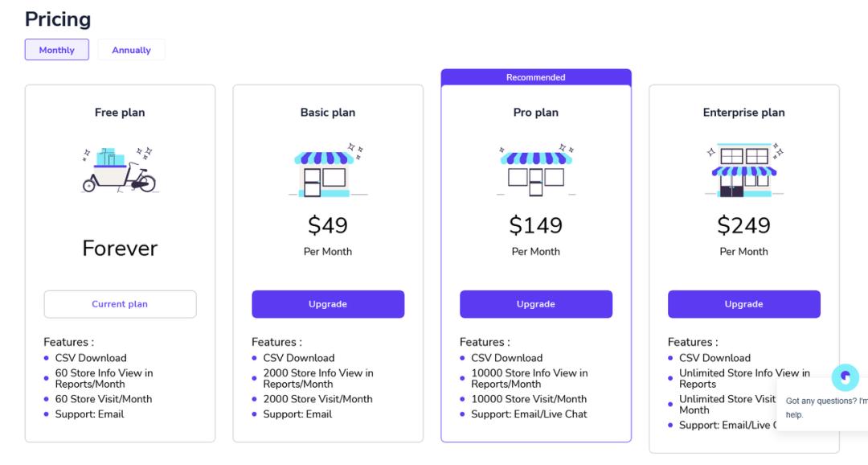868x465 pixels.
Task: Click the Pricing page heading
Action: (x=58, y=19)
